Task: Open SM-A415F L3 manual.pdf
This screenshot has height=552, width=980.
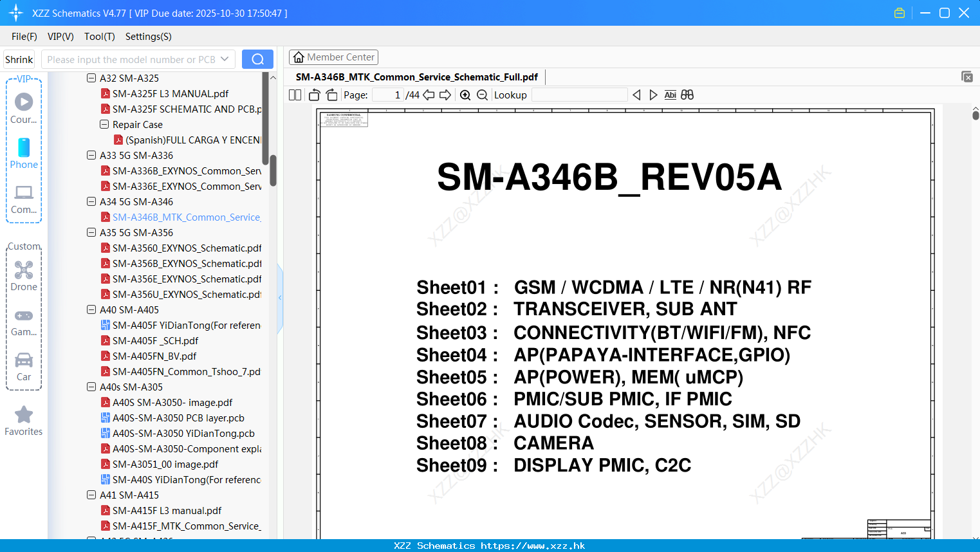Action: 167,510
